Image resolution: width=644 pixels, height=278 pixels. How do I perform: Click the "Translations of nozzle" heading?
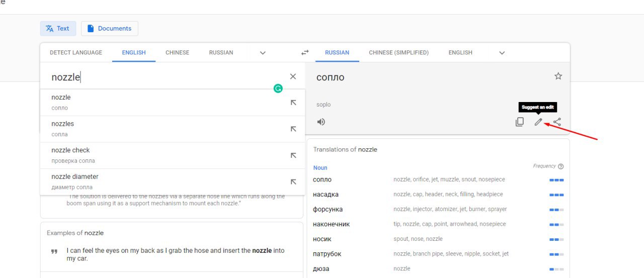tap(345, 149)
